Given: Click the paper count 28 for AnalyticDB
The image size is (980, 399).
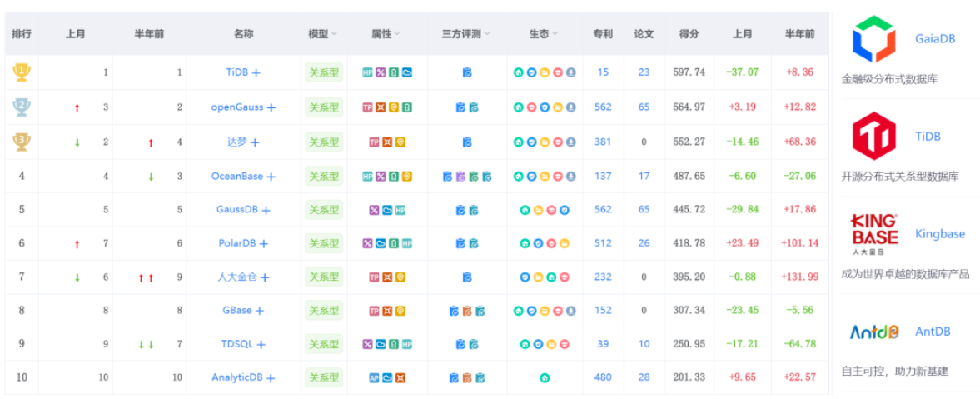Looking at the screenshot, I should [x=644, y=377].
